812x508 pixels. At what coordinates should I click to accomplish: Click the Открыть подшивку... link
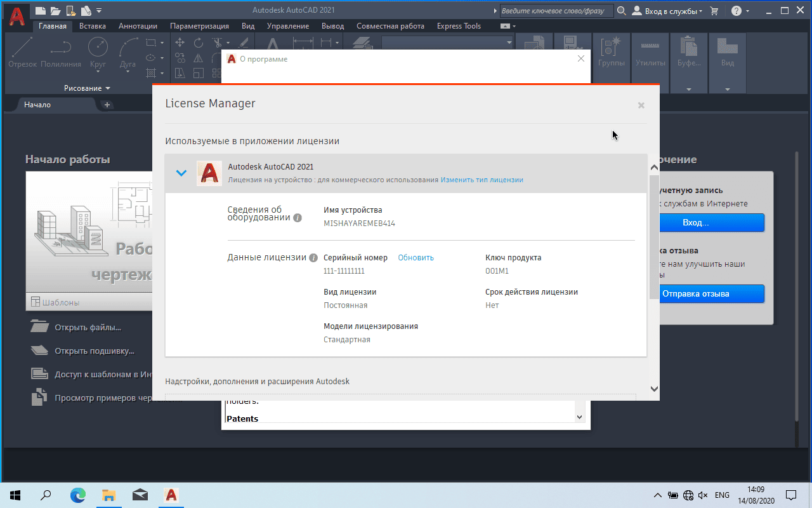click(95, 351)
